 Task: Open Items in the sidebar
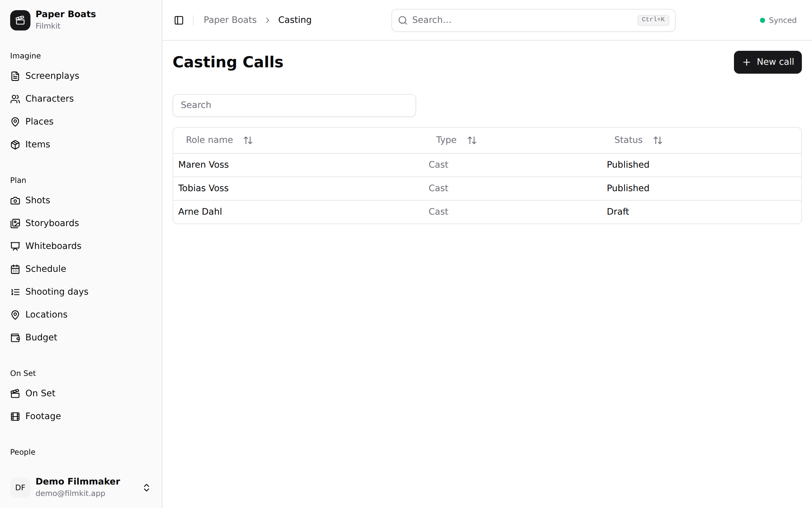point(81,144)
